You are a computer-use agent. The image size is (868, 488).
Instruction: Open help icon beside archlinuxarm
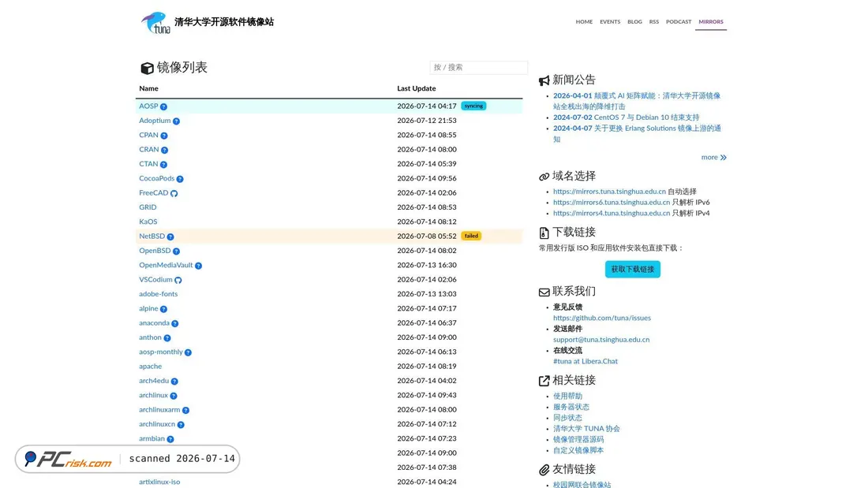[185, 411]
